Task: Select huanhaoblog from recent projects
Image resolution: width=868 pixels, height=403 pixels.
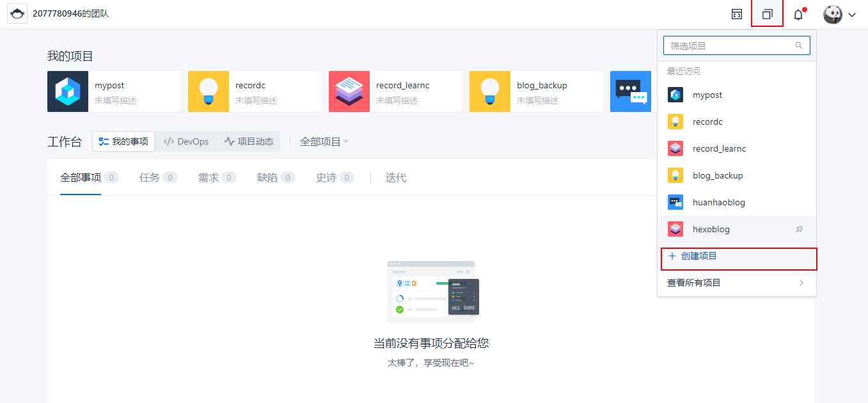Action: [718, 202]
